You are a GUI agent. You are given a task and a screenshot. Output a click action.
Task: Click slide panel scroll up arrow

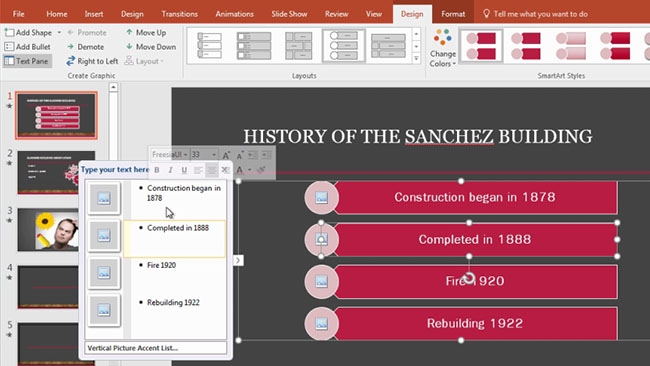[113, 87]
